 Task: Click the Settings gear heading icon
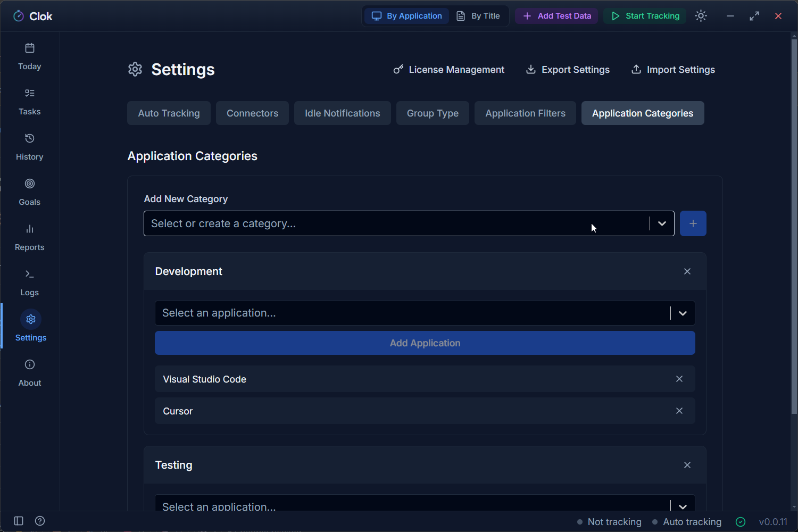click(x=135, y=69)
